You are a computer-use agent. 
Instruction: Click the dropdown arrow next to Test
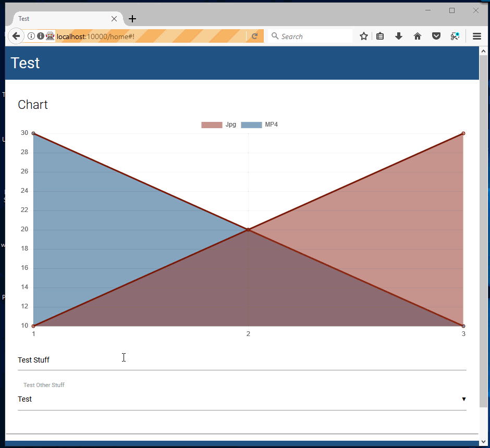coord(463,399)
